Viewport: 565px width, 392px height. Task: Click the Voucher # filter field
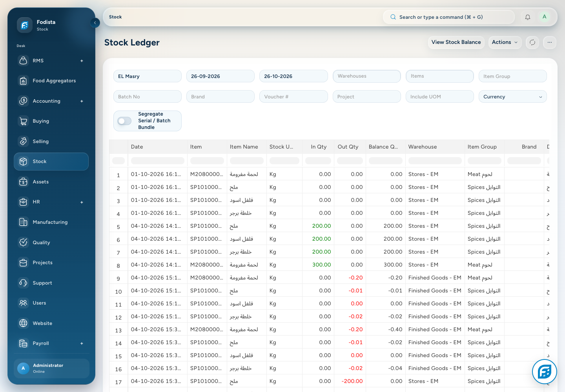(x=293, y=97)
